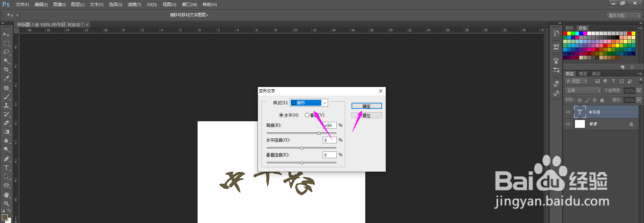Screen dimensions: 644x223
Task: Select the Eraser tool
Action: (6, 123)
